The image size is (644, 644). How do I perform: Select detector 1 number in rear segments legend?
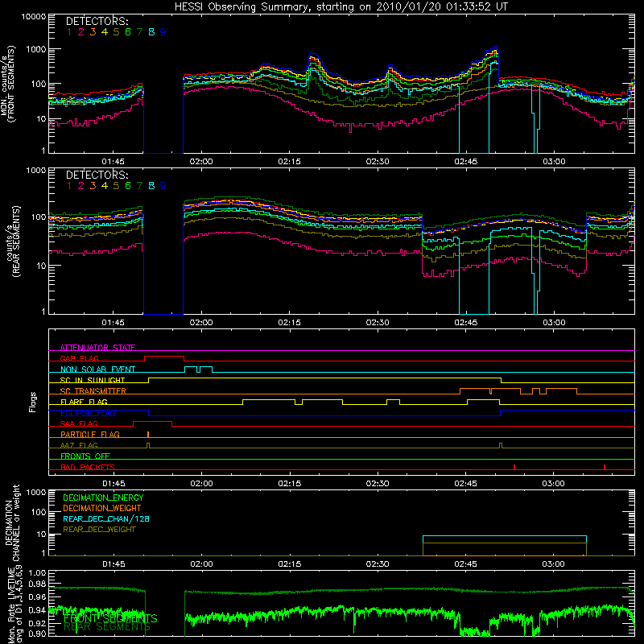click(69, 186)
